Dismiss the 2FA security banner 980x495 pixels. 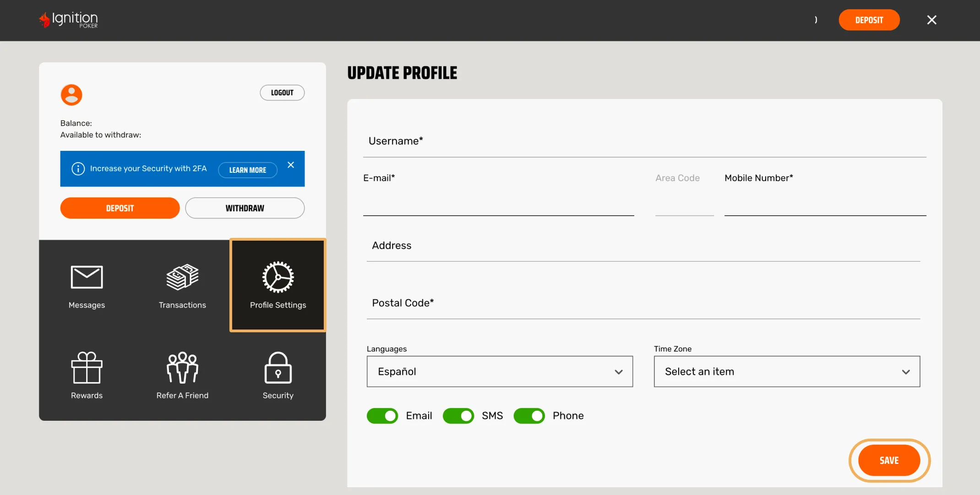pos(291,165)
